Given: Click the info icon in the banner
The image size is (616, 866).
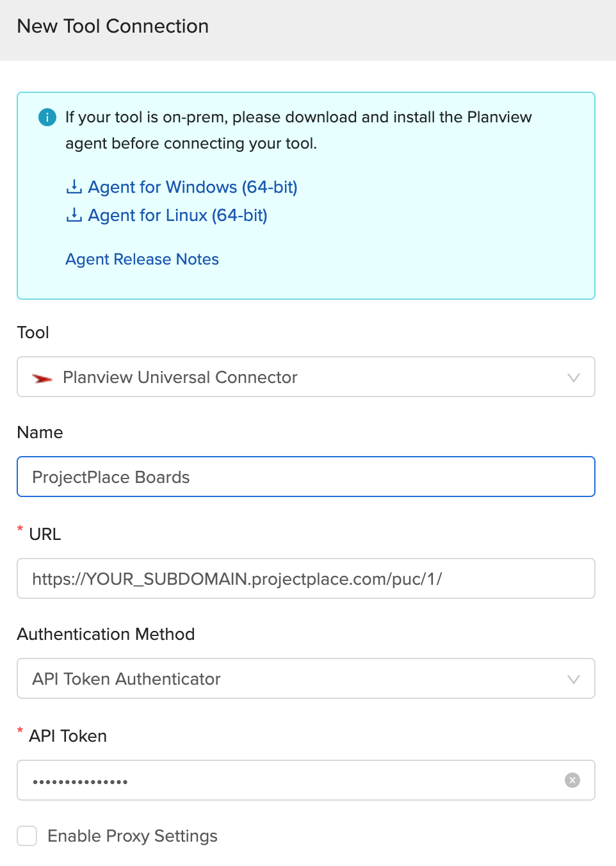Looking at the screenshot, I should point(47,117).
